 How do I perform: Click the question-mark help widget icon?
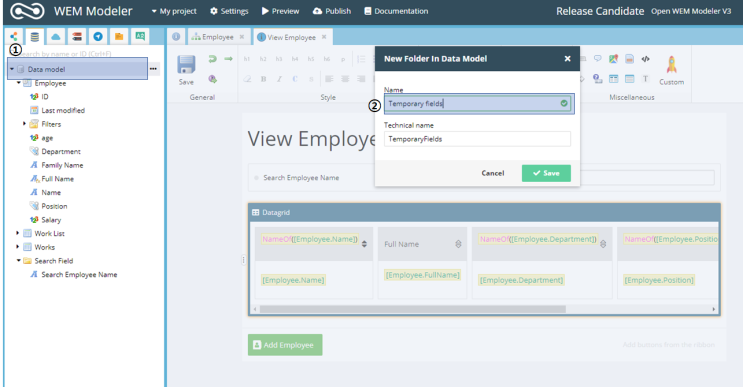[598, 79]
